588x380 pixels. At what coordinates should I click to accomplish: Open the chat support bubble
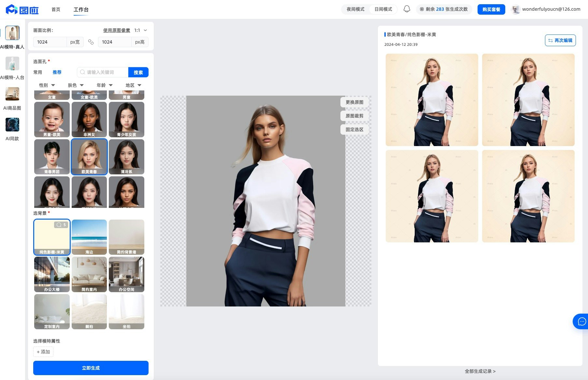581,321
